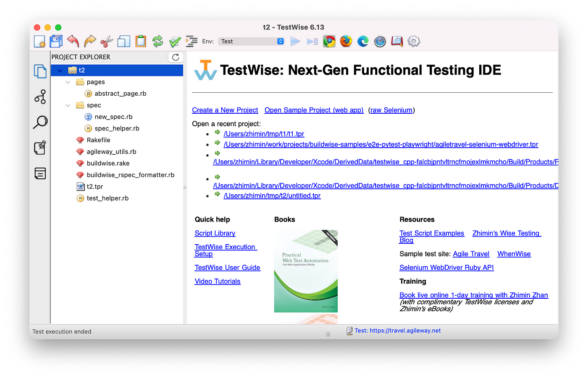
Task: Click the red Undo arrow icon
Action: 73,41
